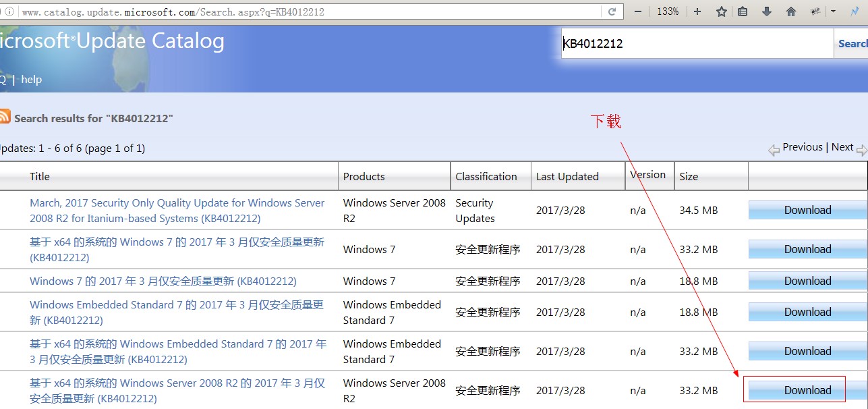Download Windows 7 18.8 MB update

[x=807, y=281]
